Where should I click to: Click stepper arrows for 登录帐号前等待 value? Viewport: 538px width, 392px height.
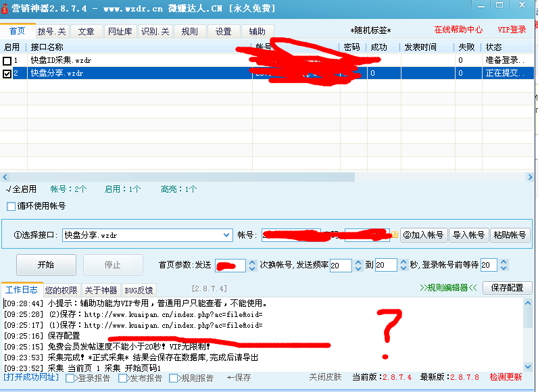503,266
